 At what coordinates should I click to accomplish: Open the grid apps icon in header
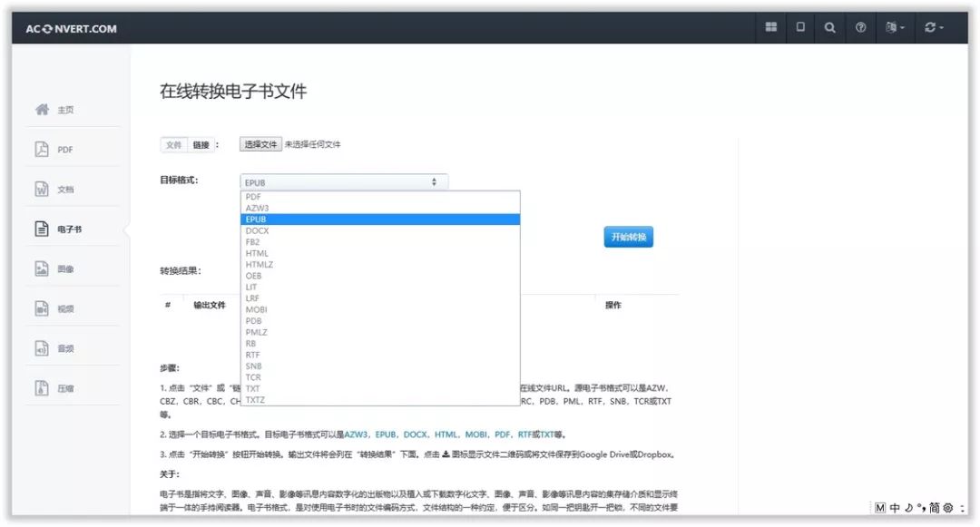[x=771, y=27]
